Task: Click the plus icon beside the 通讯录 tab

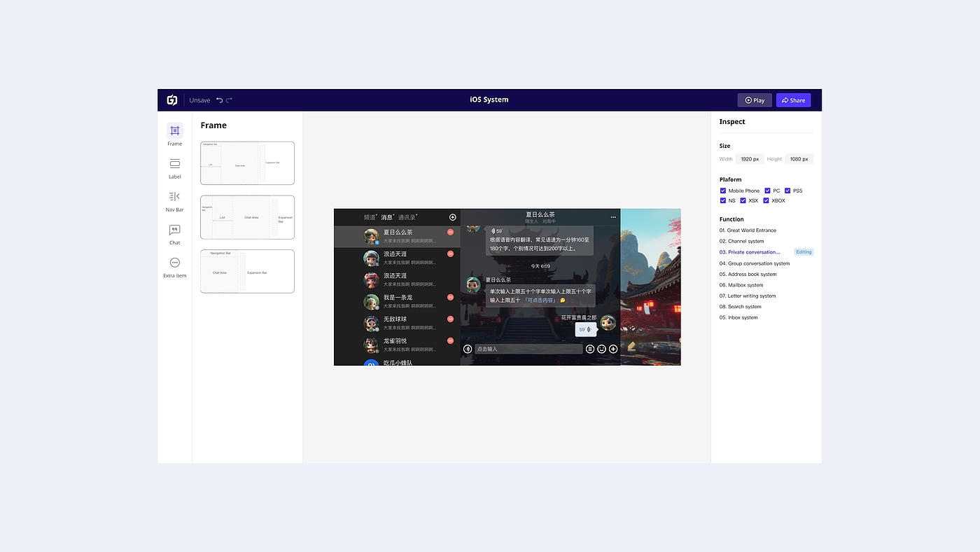Action: pos(453,217)
